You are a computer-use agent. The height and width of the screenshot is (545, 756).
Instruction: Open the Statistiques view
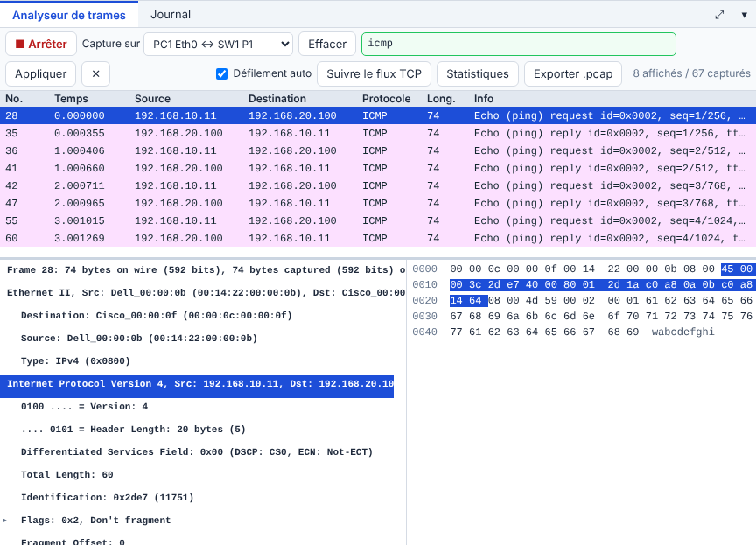click(x=478, y=74)
